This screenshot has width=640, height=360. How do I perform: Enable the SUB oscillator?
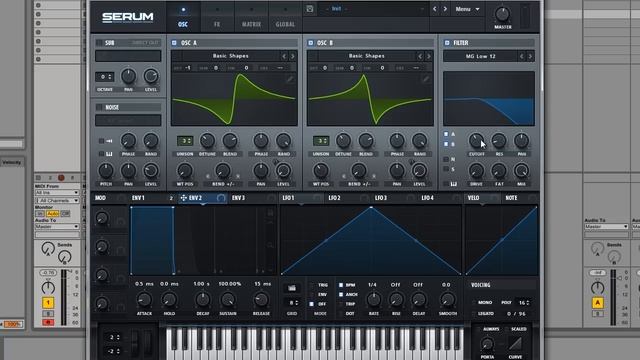point(99,43)
